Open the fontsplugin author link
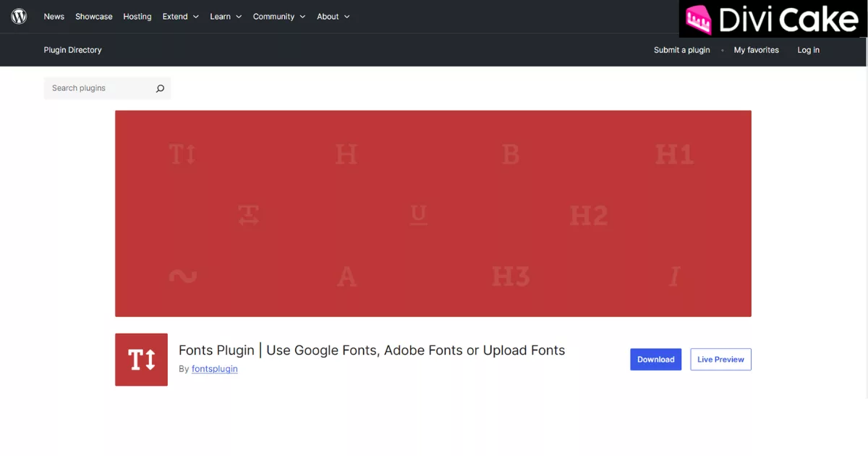The height and width of the screenshot is (456, 868). pyautogui.click(x=215, y=369)
